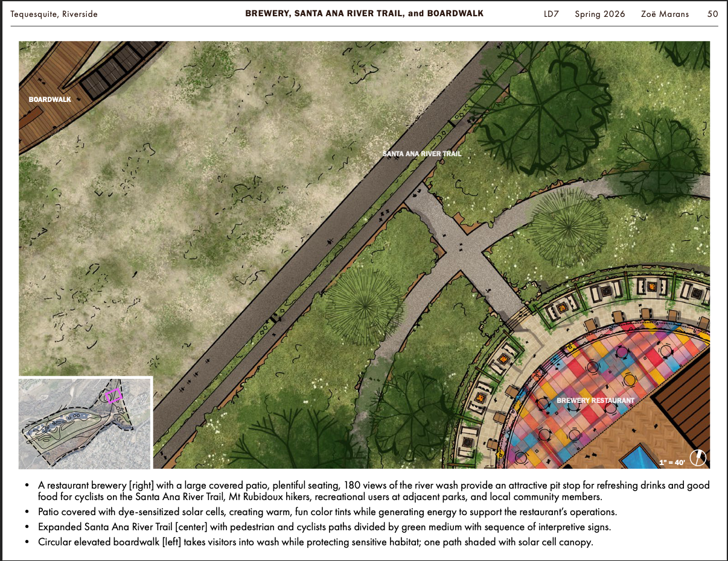Click the page title 'BREWERY, SANTA ANA RIVER TRAIL, and BOARDWALK'
Screen dimensions: 728x561
tap(365, 13)
